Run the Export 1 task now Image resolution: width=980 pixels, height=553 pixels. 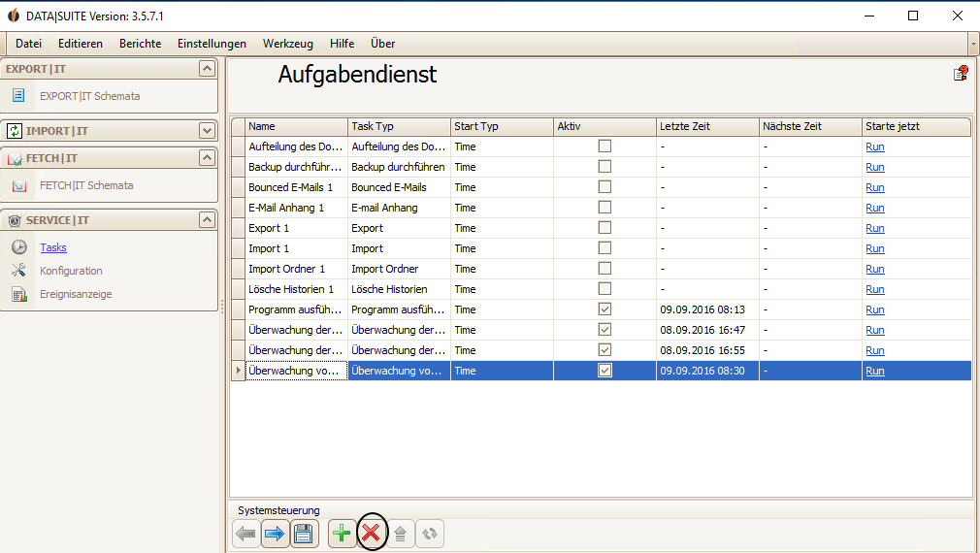[x=875, y=228]
